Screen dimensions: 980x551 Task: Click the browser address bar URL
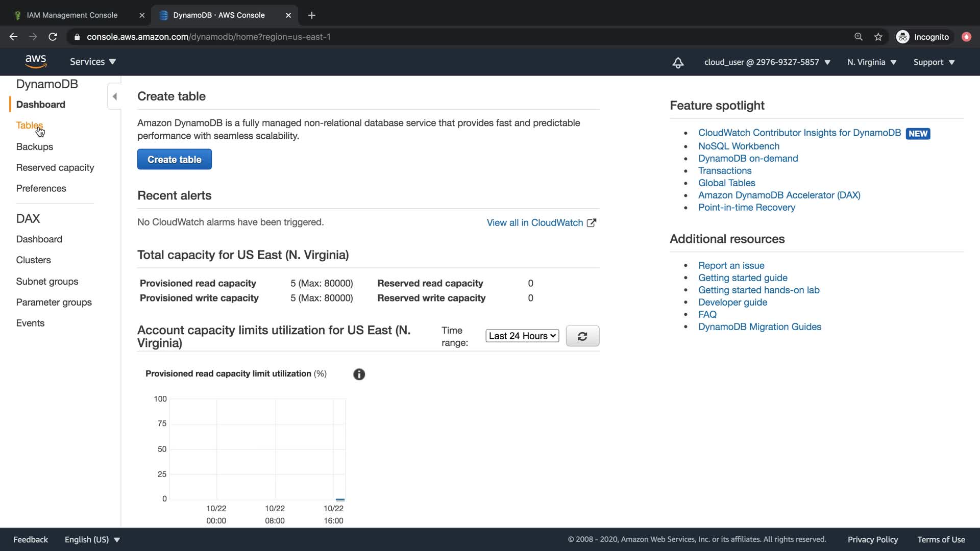click(x=209, y=37)
